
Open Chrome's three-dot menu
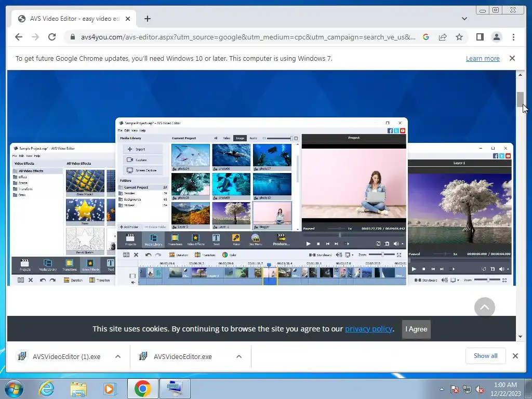click(x=513, y=37)
